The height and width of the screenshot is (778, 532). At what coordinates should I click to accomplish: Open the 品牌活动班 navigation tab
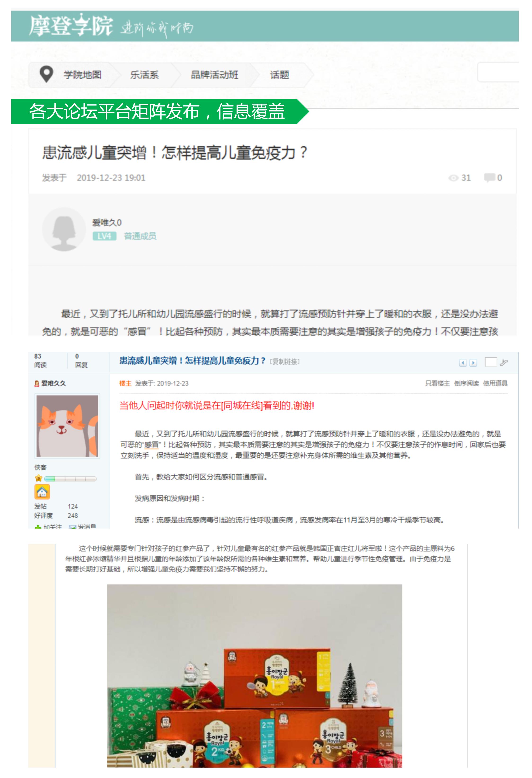pyautogui.click(x=214, y=75)
